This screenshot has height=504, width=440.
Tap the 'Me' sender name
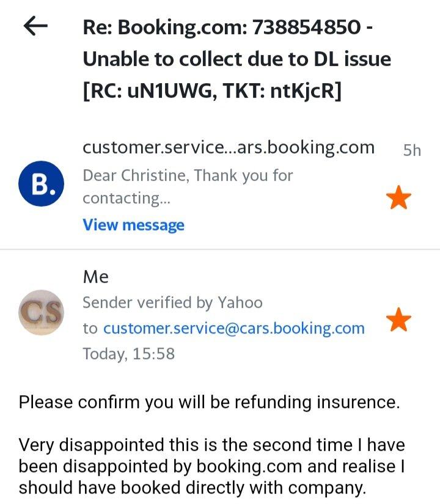click(x=95, y=277)
